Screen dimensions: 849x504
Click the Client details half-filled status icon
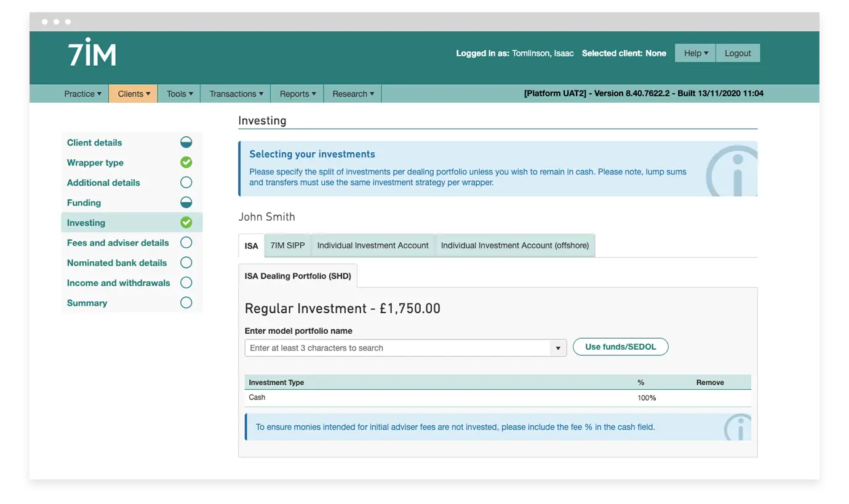tap(186, 143)
